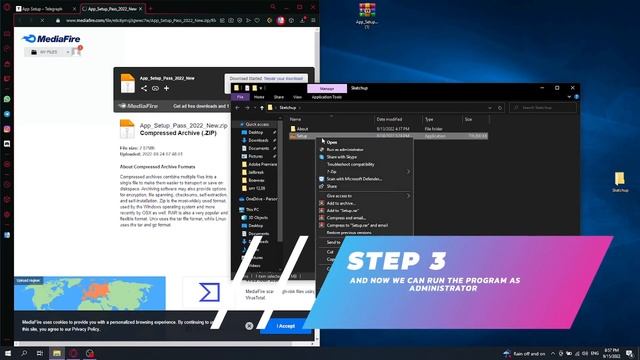
Task: Open Task View on the taskbar
Action: click(40, 353)
